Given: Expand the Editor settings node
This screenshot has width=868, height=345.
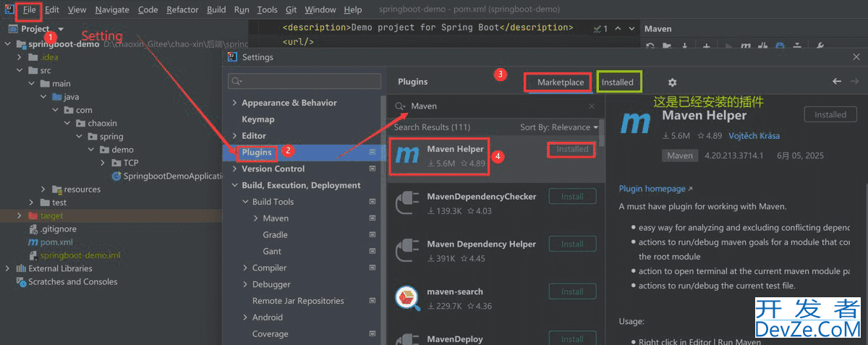Looking at the screenshot, I should click(x=234, y=136).
